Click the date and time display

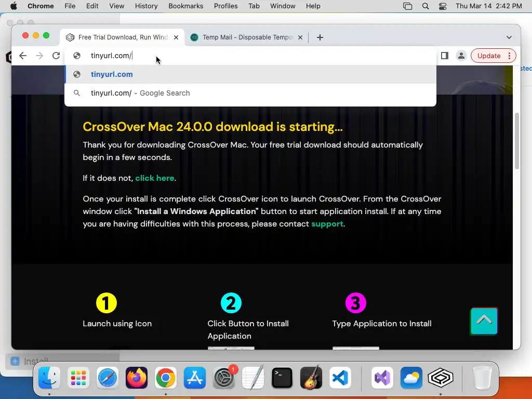[x=488, y=6]
